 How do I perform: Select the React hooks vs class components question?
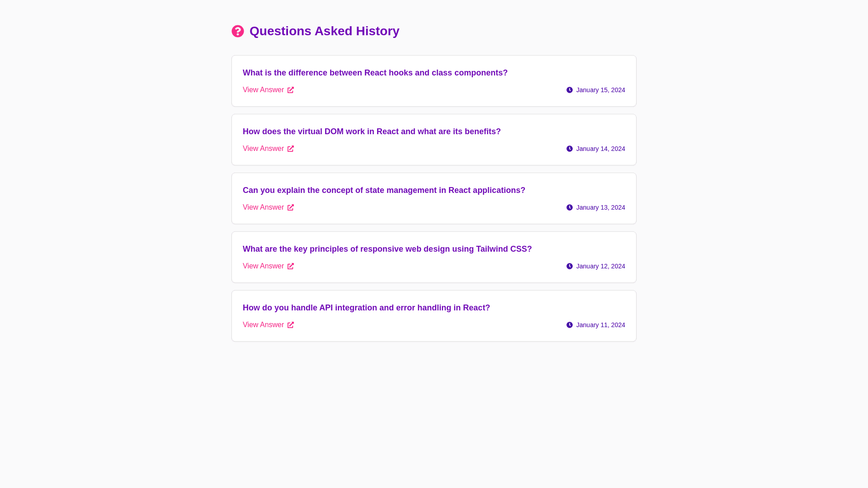(x=375, y=73)
